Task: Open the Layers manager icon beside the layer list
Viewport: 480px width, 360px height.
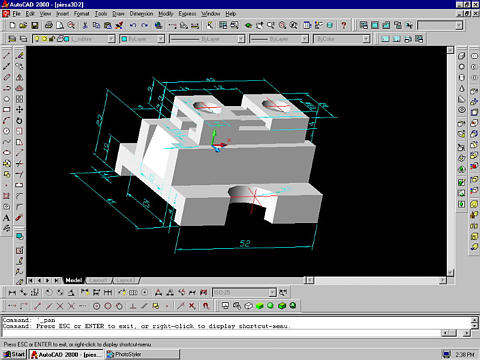Action: tap(23, 39)
